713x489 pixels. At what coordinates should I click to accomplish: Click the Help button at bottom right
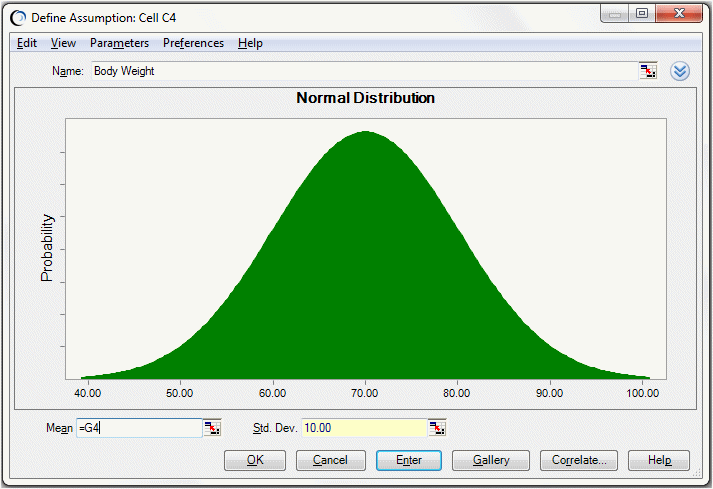pos(659,460)
